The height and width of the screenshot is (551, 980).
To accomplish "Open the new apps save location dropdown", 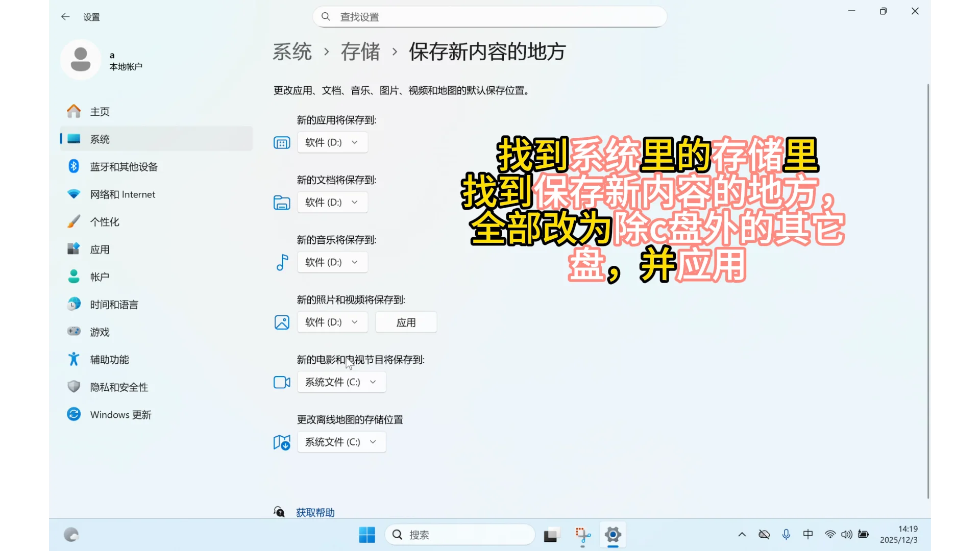I will coord(332,142).
